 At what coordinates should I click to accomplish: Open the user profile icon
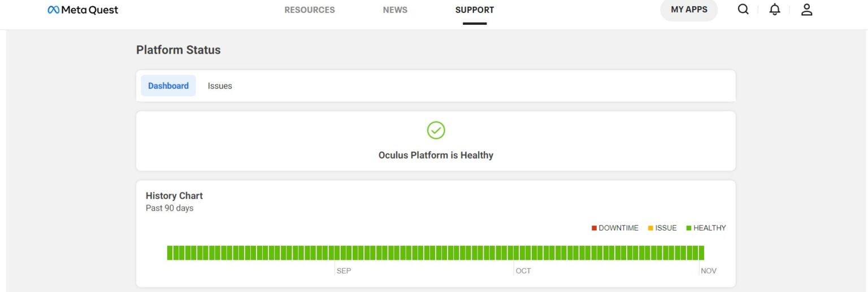coord(806,10)
